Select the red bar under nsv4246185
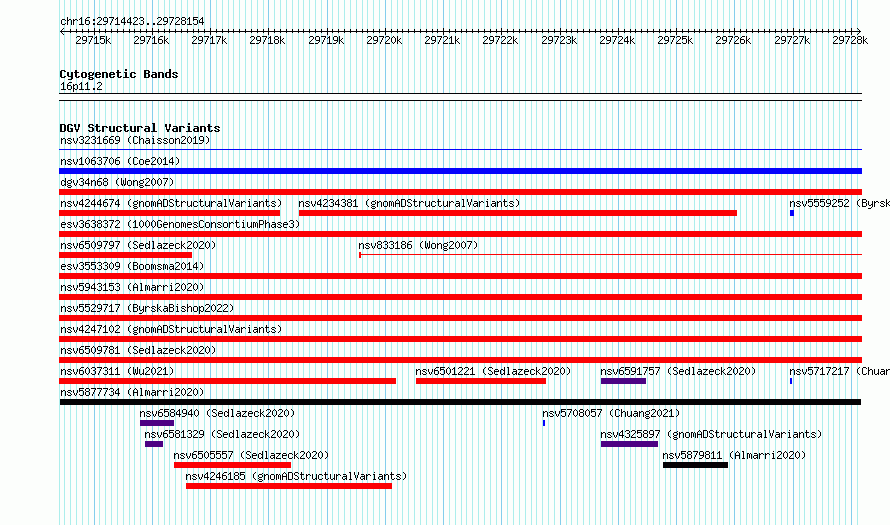890x525 pixels. pos(289,486)
